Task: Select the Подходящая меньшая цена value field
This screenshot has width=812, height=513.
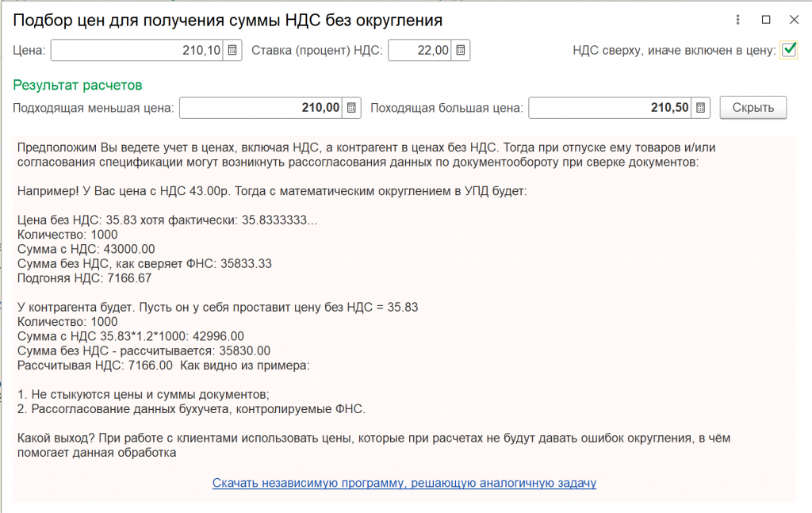Action: 262,108
